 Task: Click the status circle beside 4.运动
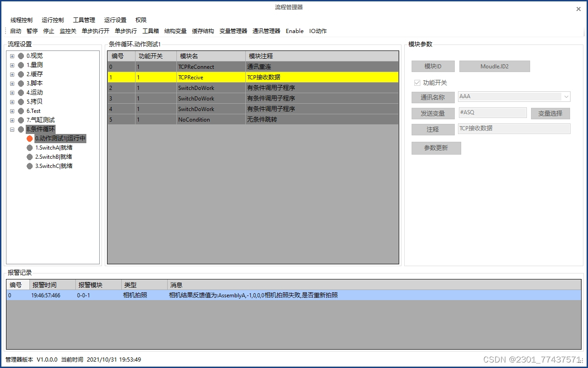pyautogui.click(x=21, y=93)
